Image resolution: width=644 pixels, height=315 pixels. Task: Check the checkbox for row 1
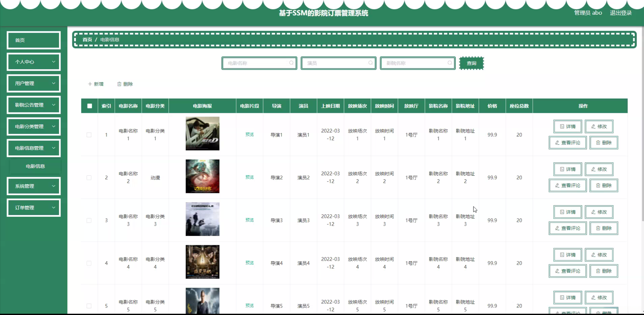pyautogui.click(x=89, y=135)
